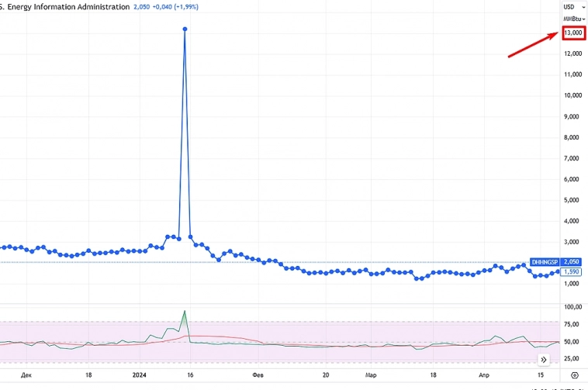The width and height of the screenshot is (588, 390).
Task: Click the spike peak data point
Action: (x=185, y=29)
